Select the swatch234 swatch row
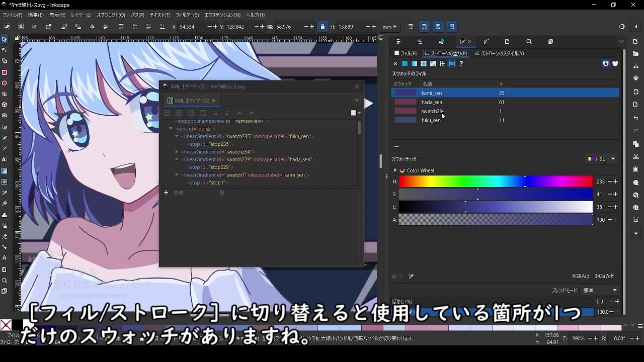 [505, 111]
